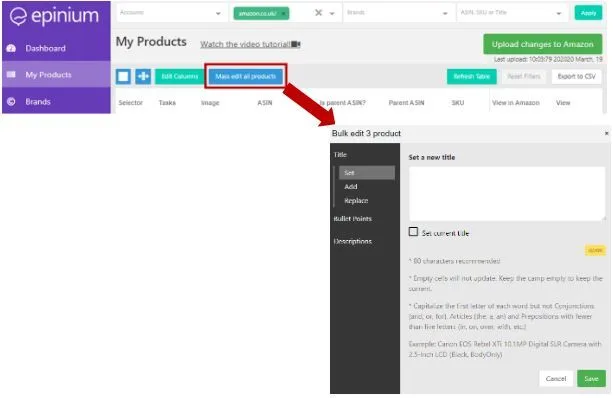This screenshot has width=613, height=398.
Task: Click the Image column header
Action: [x=210, y=103]
